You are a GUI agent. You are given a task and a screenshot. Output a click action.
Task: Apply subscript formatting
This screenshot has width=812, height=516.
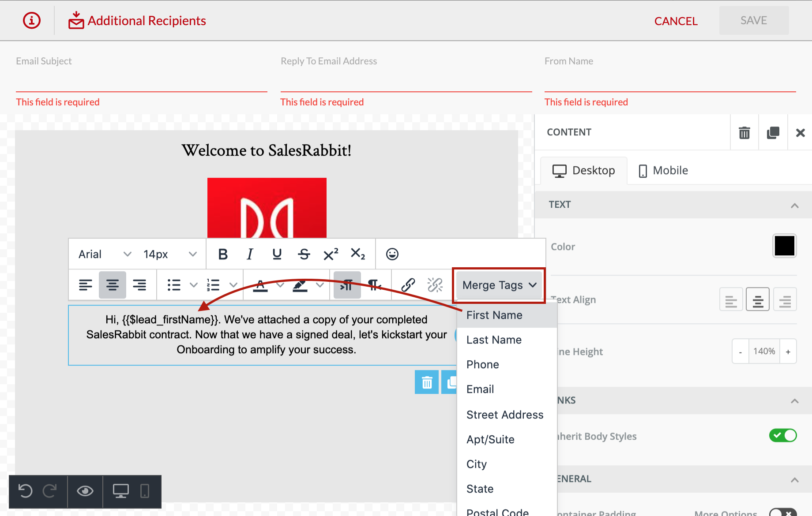pyautogui.click(x=357, y=254)
